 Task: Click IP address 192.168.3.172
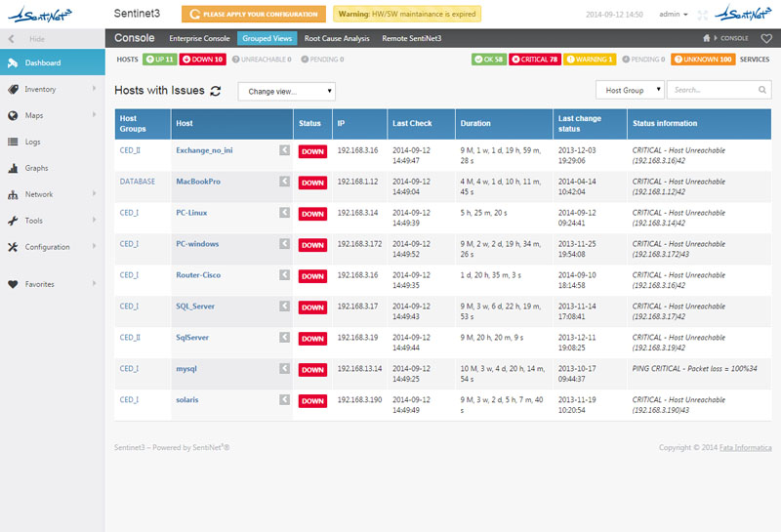click(359, 244)
